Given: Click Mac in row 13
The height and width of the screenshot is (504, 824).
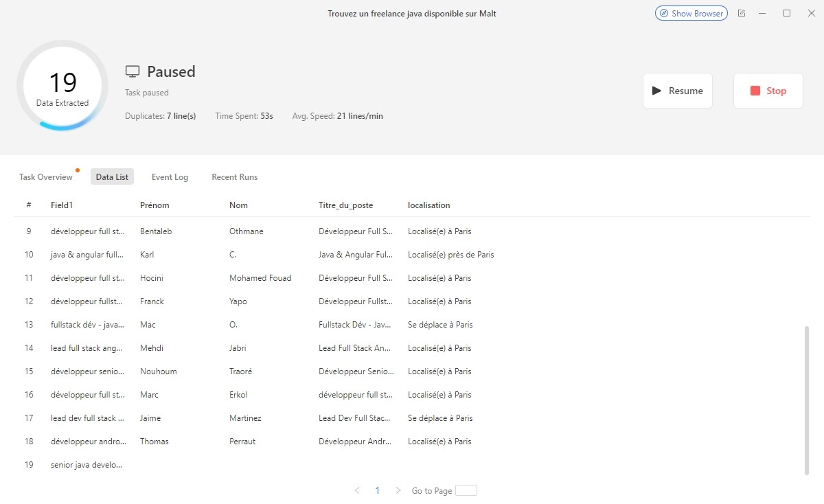Looking at the screenshot, I should pyautogui.click(x=148, y=325).
